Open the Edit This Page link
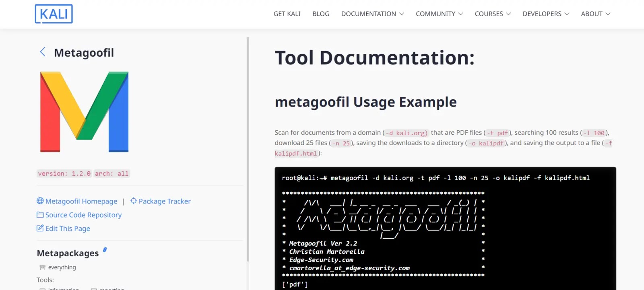Image resolution: width=644 pixels, height=290 pixels. tap(68, 228)
